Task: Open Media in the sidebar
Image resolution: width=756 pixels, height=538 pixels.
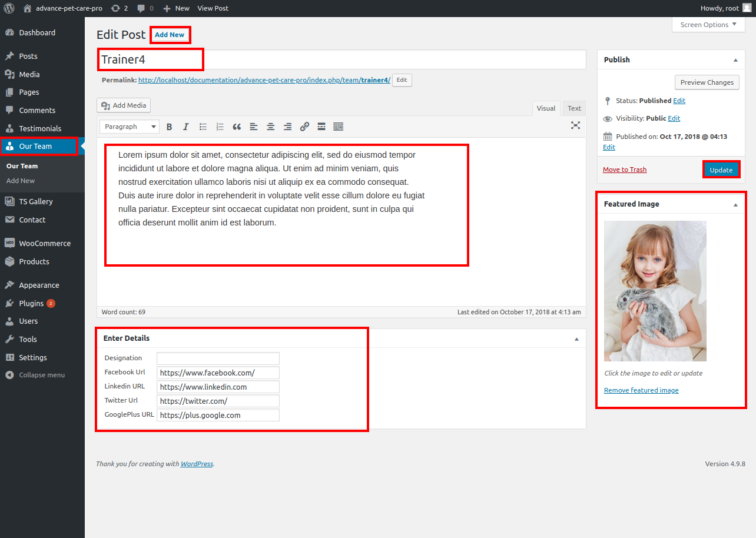Action: click(42, 75)
